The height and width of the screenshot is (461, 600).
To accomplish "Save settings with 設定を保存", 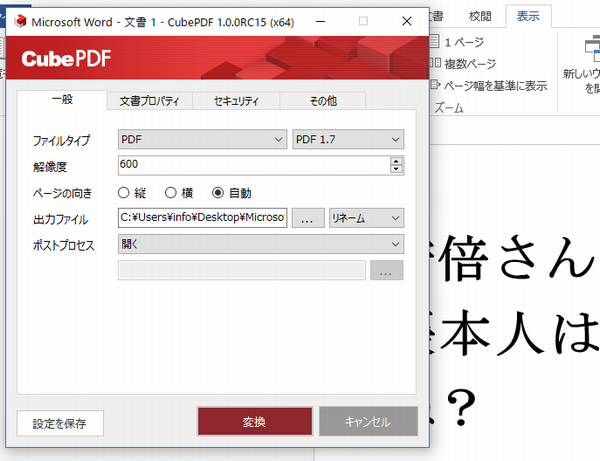I will (x=60, y=423).
